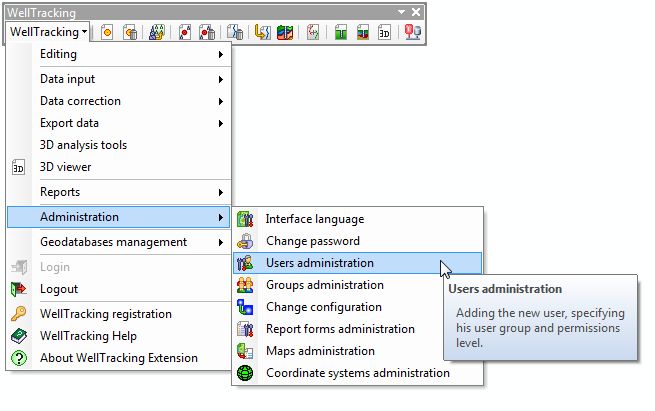Viewport: 655px width, 411px height.
Task: Click the book icon for WellTracking Help
Action: point(19,336)
